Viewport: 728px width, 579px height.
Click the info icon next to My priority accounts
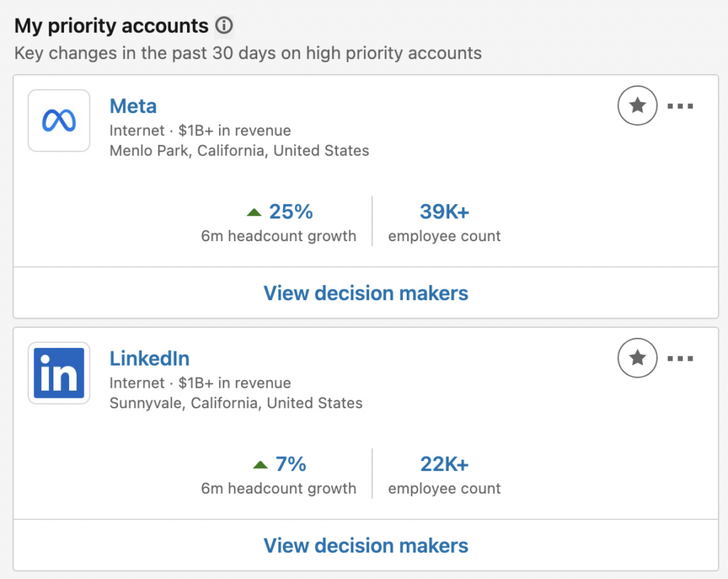[x=224, y=26]
